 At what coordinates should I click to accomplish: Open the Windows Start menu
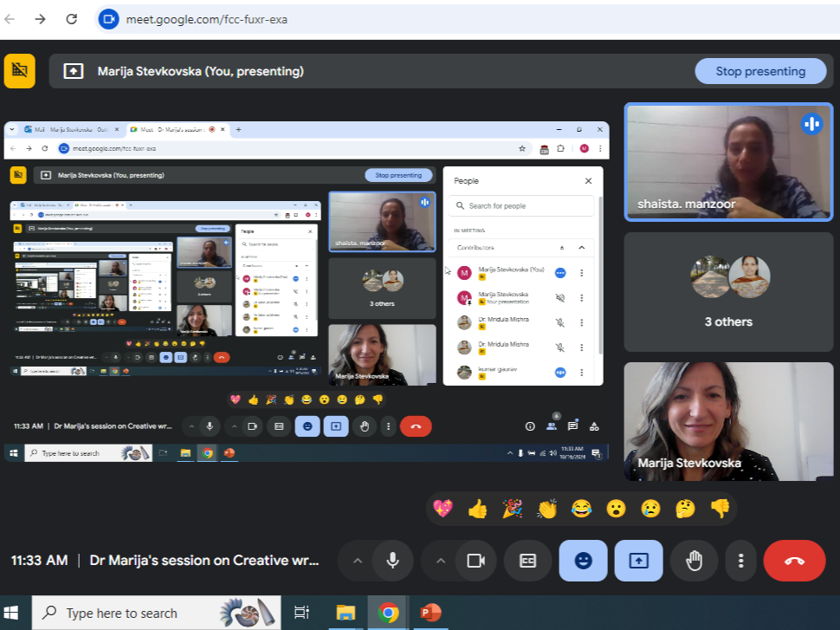[10, 613]
